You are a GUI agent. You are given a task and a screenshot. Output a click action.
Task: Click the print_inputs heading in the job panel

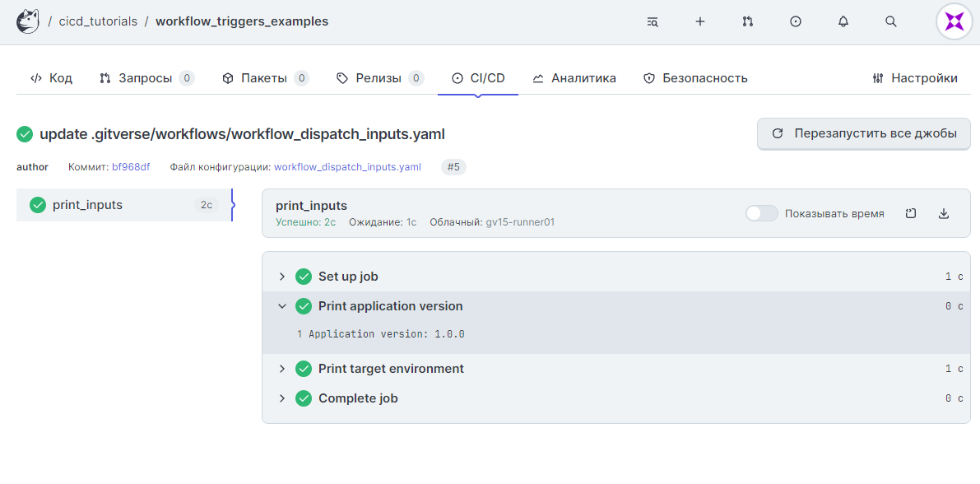tap(311, 206)
